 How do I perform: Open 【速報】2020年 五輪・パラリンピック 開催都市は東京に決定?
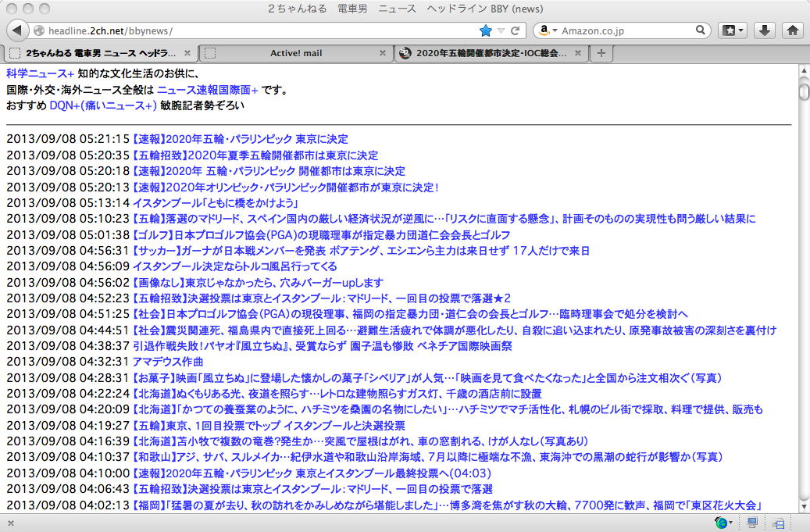click(269, 171)
